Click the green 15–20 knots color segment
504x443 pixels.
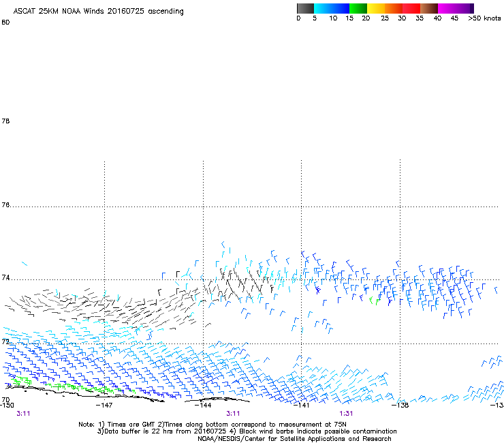358,8
